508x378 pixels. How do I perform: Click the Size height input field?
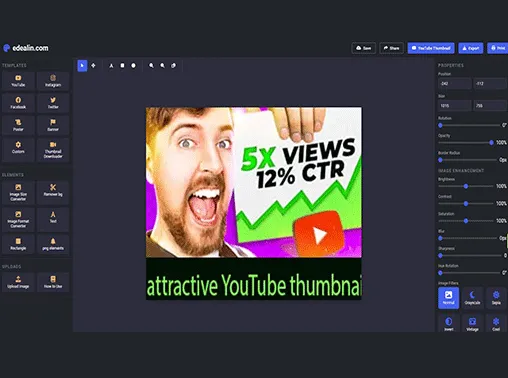click(x=490, y=106)
